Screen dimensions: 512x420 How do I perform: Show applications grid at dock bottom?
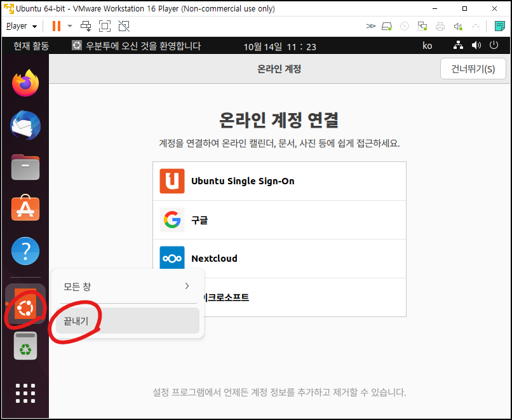pyautogui.click(x=25, y=393)
